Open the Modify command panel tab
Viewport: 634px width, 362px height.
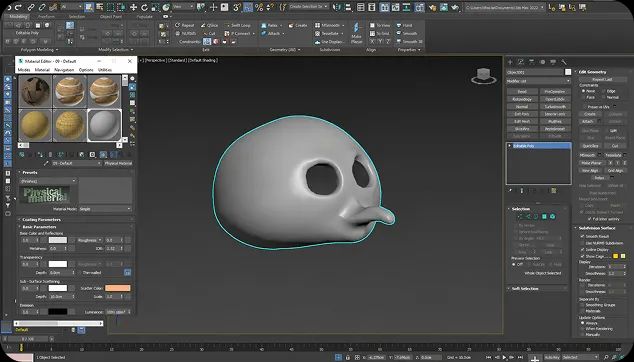521,62
